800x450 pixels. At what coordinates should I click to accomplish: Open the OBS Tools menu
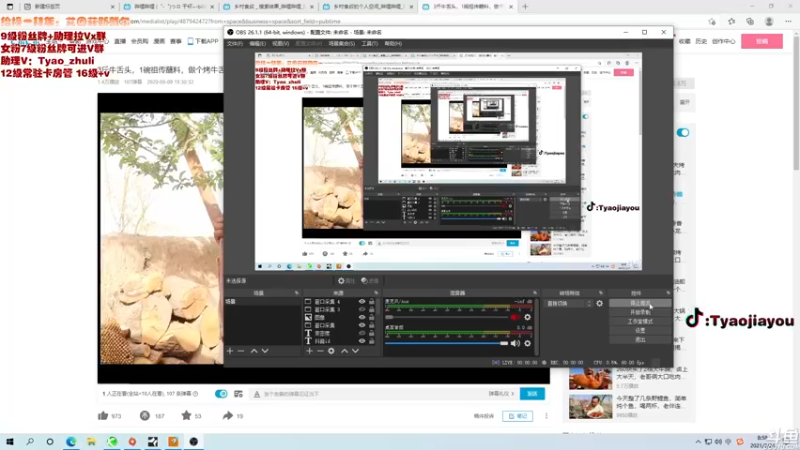(x=369, y=44)
